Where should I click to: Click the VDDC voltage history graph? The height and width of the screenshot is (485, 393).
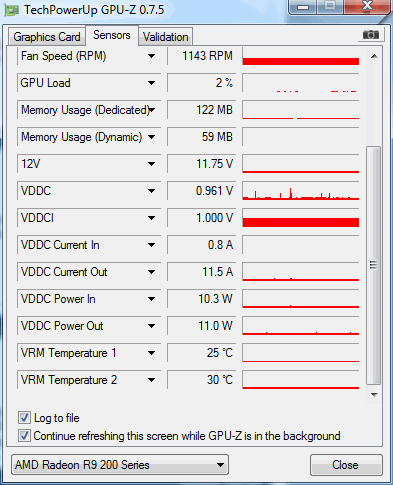click(301, 191)
